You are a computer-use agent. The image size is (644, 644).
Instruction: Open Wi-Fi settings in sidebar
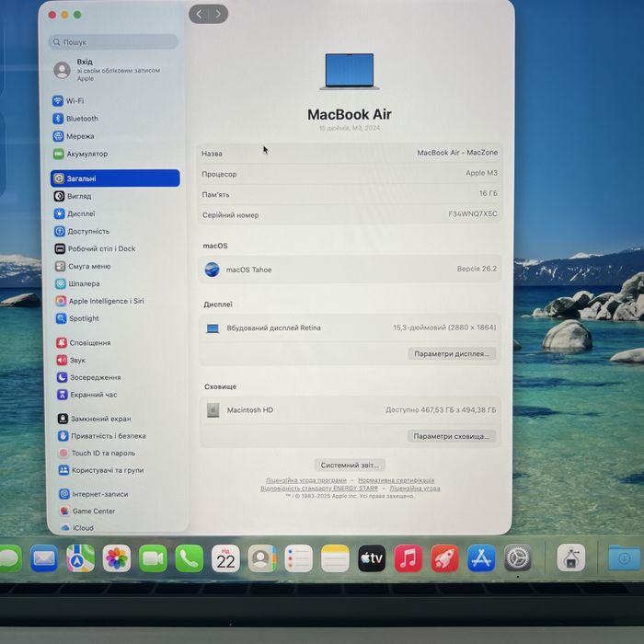[69, 100]
